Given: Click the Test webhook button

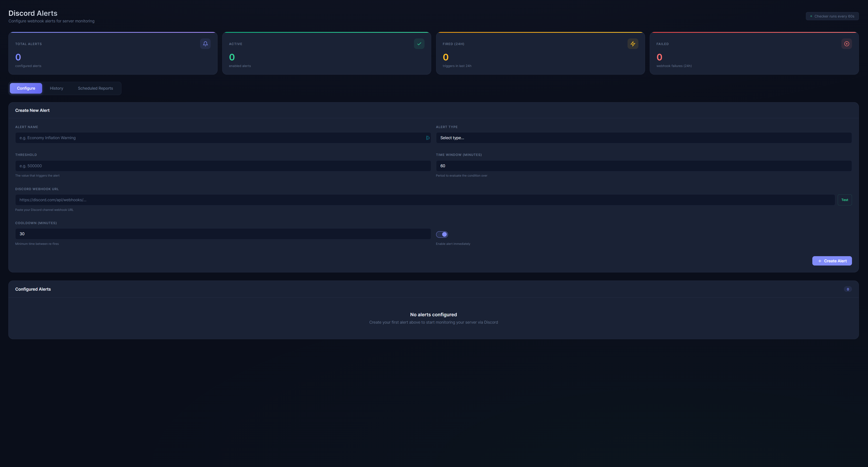Looking at the screenshot, I should point(844,200).
